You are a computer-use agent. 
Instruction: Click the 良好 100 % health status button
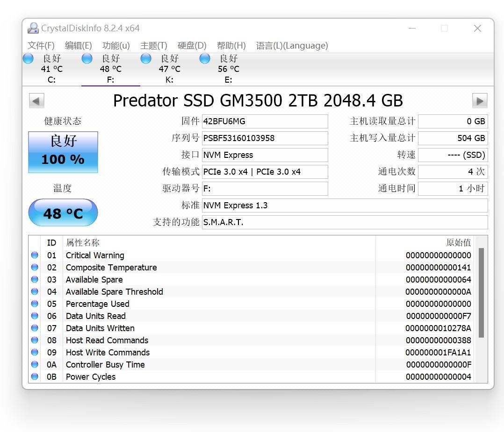(x=63, y=152)
